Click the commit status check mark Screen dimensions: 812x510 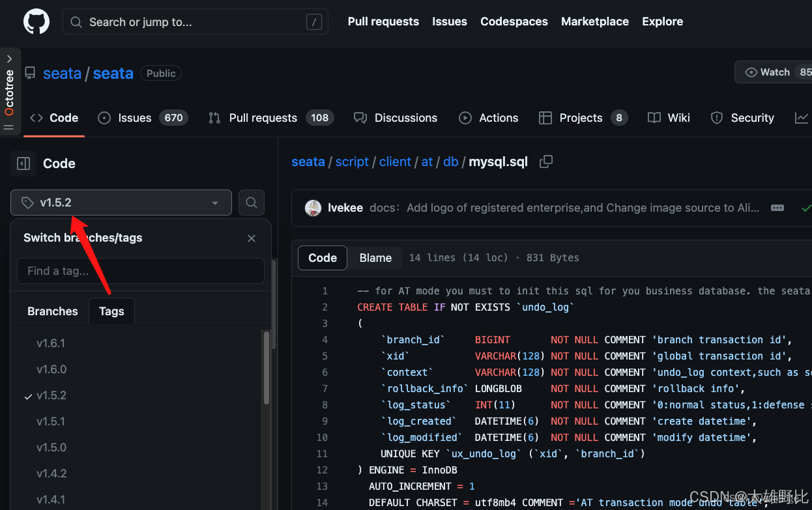click(806, 208)
